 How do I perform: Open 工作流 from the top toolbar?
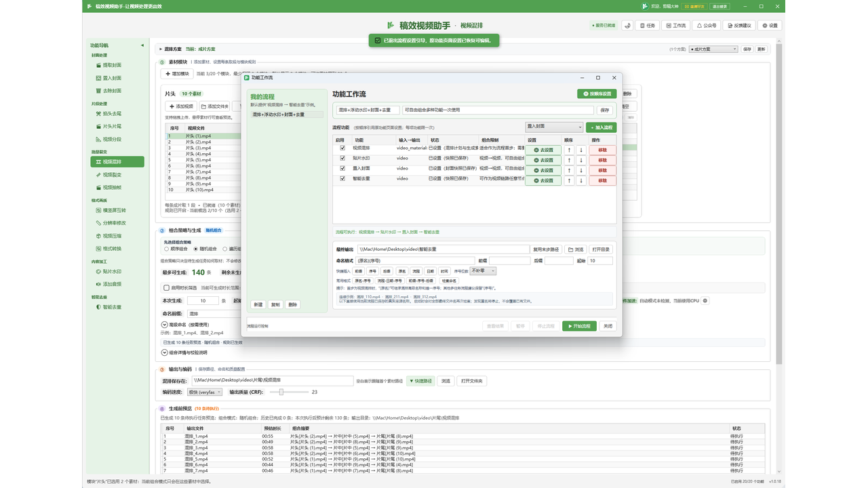675,25
